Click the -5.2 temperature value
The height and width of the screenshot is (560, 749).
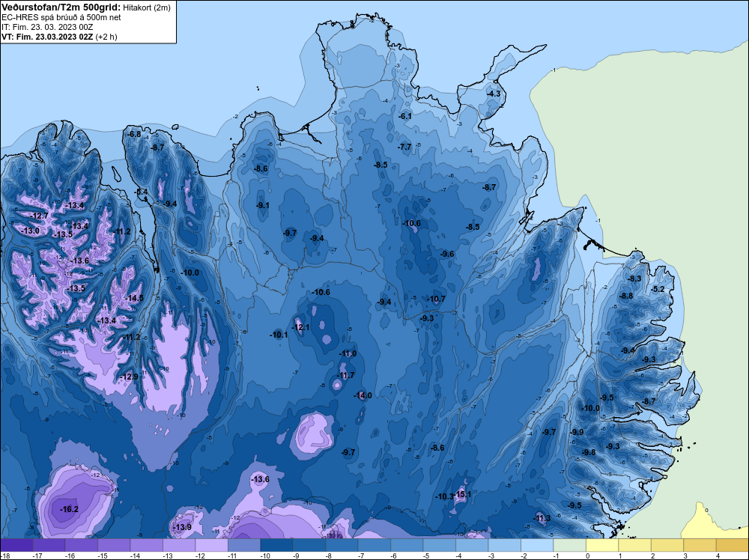pos(658,289)
